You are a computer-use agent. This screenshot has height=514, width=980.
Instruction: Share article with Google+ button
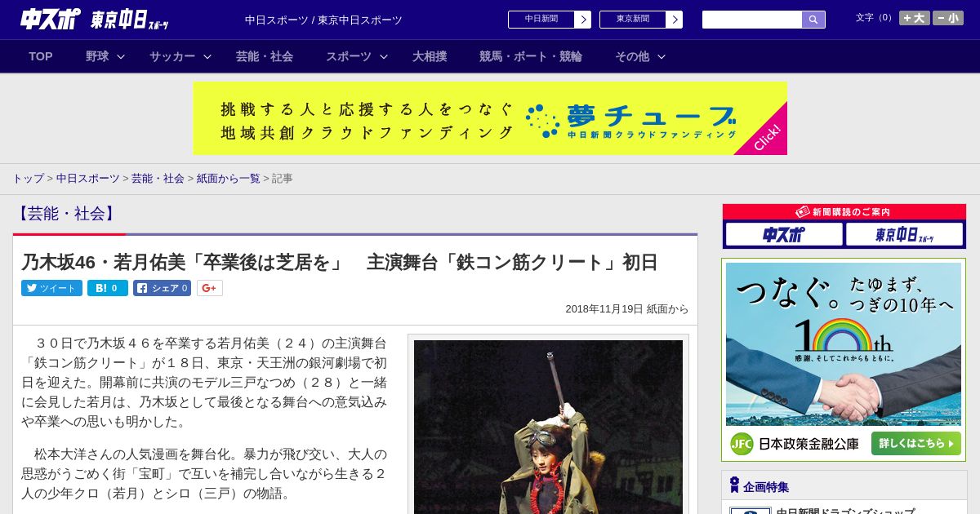tap(210, 288)
